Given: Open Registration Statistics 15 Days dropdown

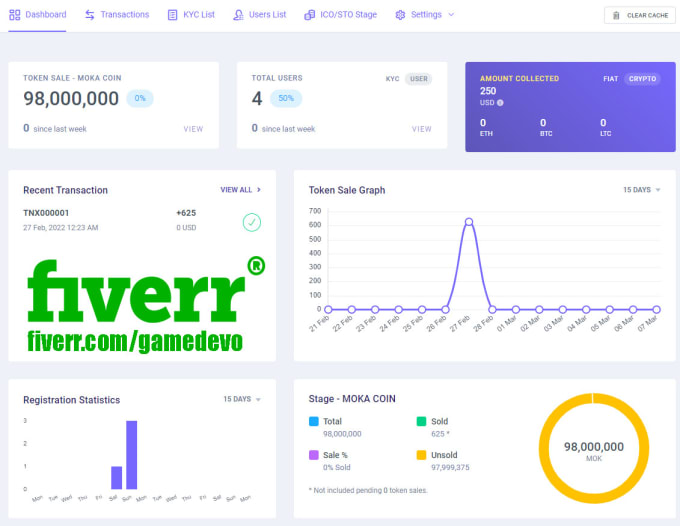Looking at the screenshot, I should (242, 399).
